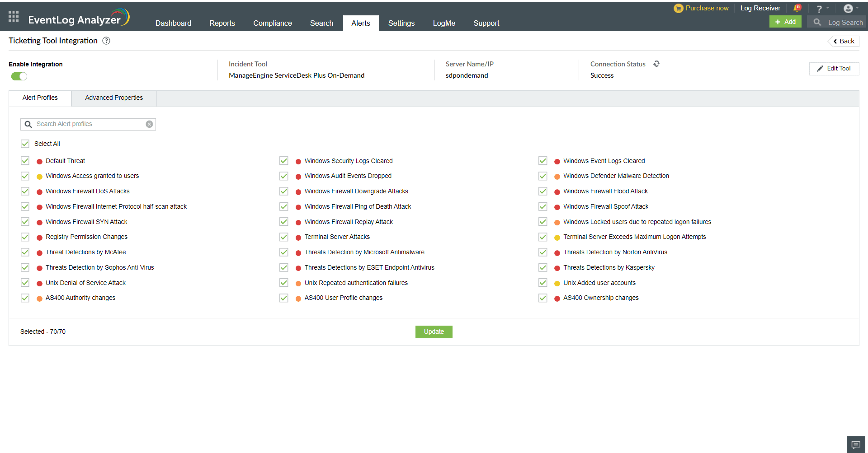Clear the alert profiles search field

pos(149,124)
